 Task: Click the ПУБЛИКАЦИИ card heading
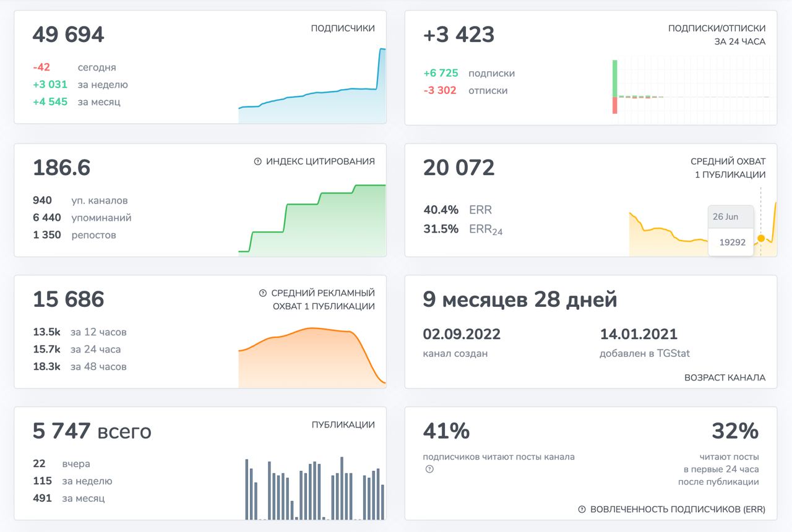pyautogui.click(x=343, y=425)
